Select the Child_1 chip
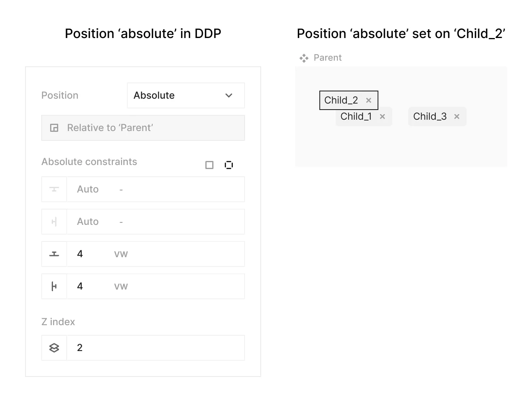The height and width of the screenshot is (402, 532). 364,117
